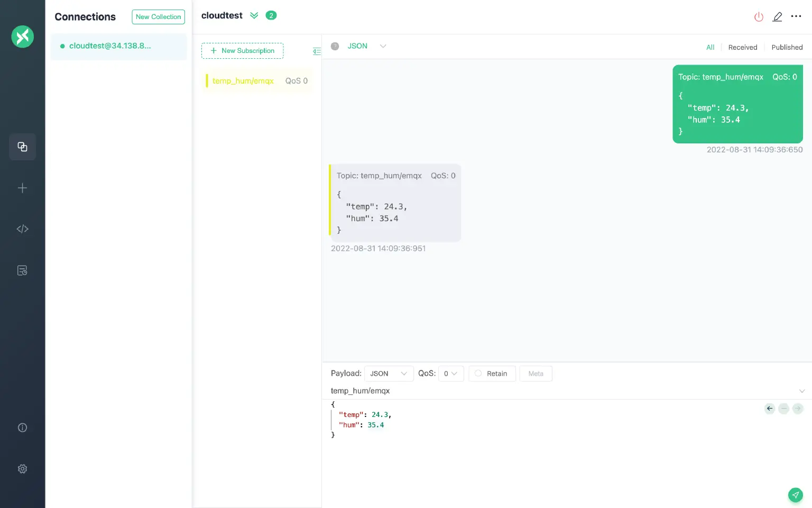Open the Connections panel in the sidebar

[22, 147]
